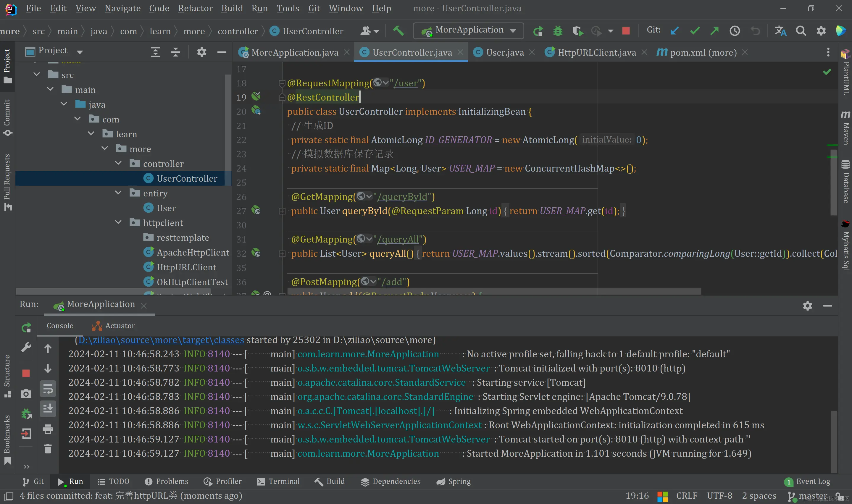Toggle scroll to end in console
Viewport: 852px width, 504px height.
point(48,408)
